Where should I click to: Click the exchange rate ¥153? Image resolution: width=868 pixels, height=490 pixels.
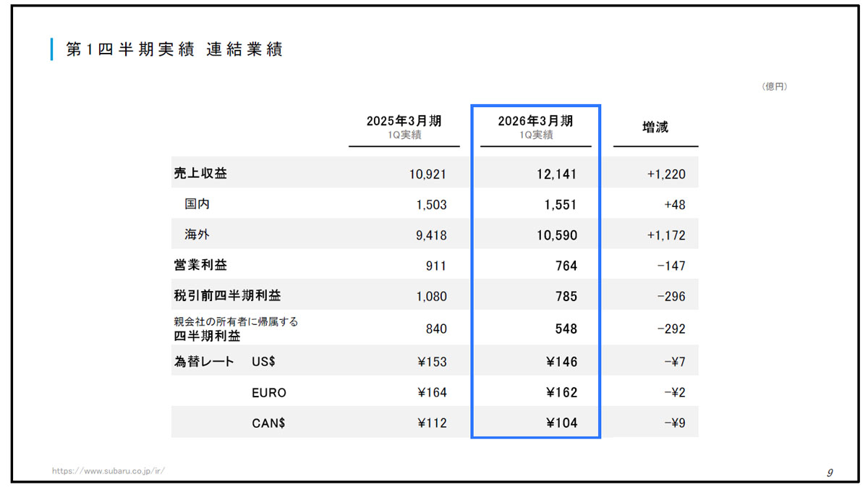(x=433, y=362)
